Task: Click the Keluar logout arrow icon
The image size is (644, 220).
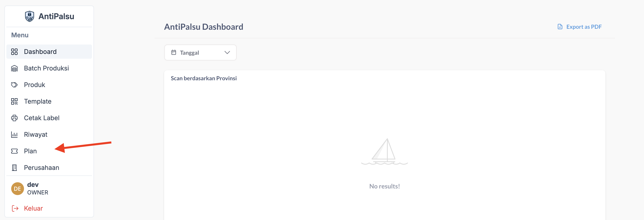Action: tap(15, 208)
